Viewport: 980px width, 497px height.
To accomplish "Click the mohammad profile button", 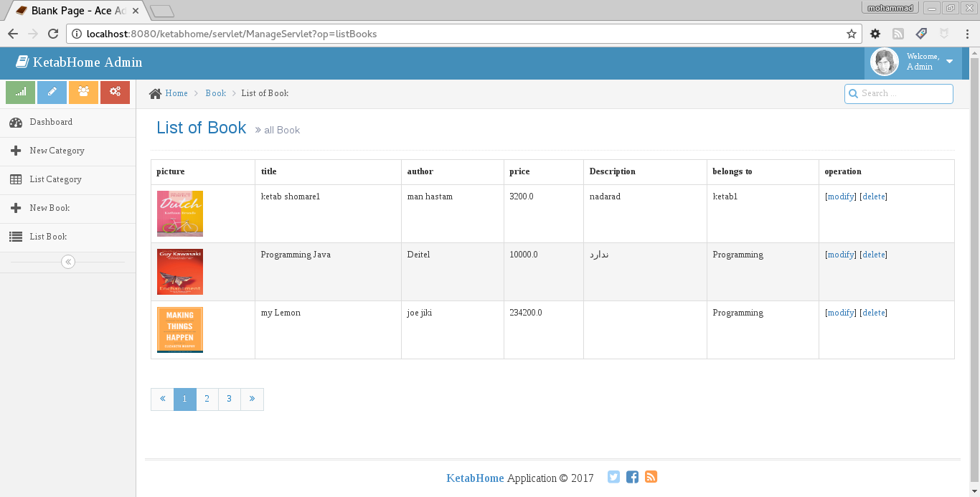I will pyautogui.click(x=890, y=8).
